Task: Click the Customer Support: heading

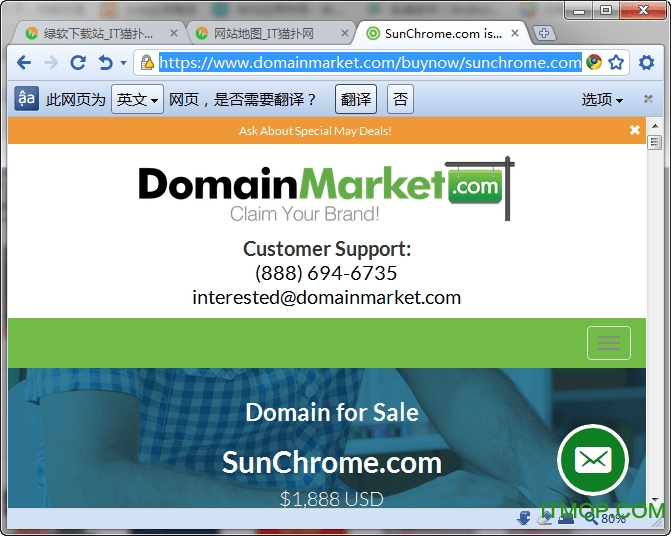Action: pyautogui.click(x=327, y=249)
